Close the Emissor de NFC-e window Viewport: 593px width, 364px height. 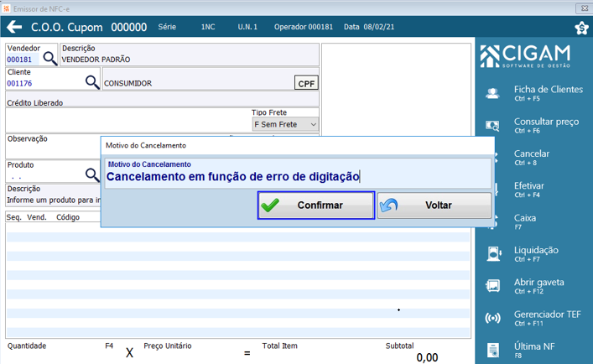584,8
